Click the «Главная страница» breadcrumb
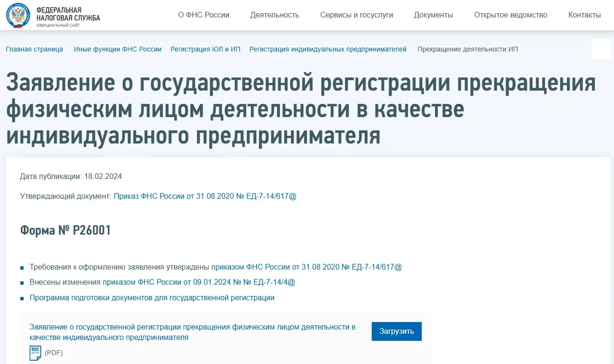 (x=34, y=49)
